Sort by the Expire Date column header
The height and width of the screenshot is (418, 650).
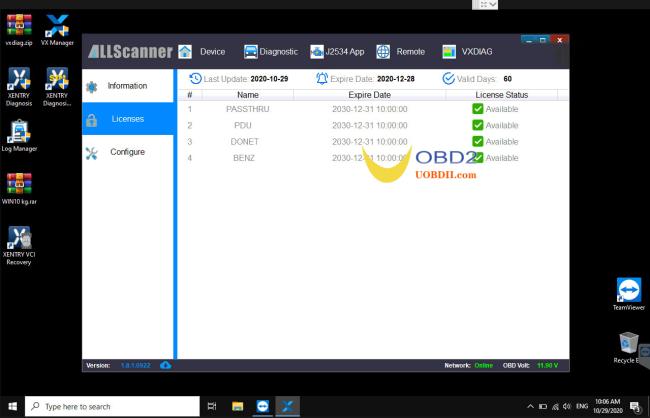coord(369,94)
